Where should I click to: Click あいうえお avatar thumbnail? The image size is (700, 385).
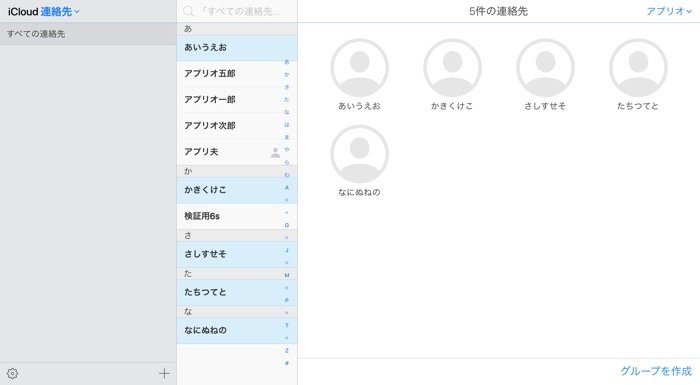[x=359, y=68]
